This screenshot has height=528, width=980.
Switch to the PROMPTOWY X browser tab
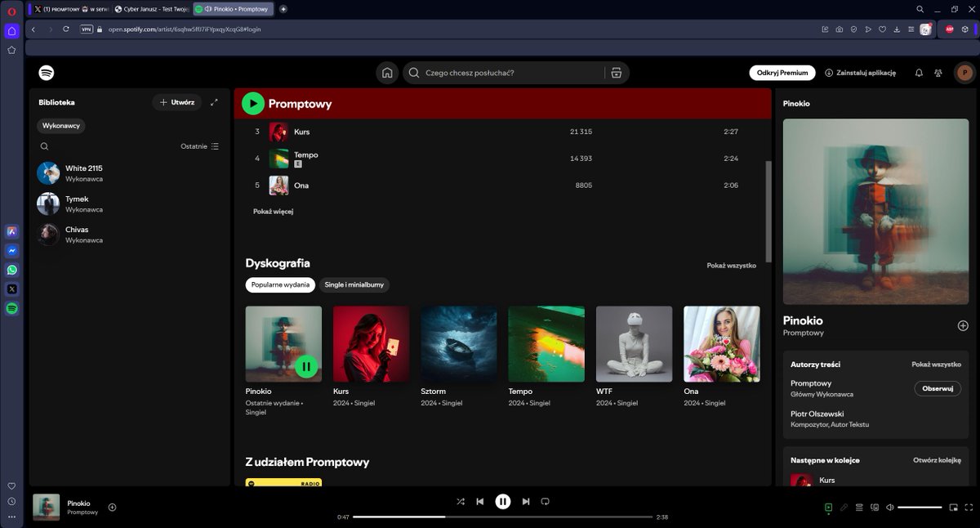click(69, 9)
